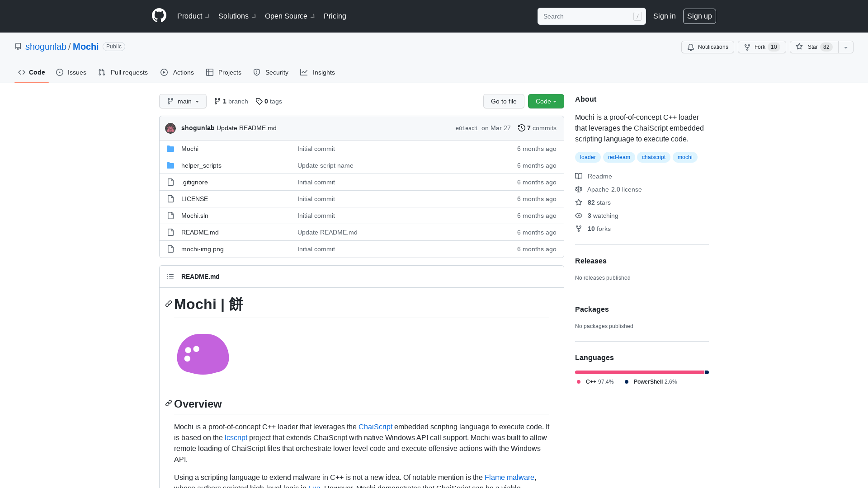Click the slash shortcut icon in search box
The width and height of the screenshot is (868, 488).
pyautogui.click(x=637, y=16)
